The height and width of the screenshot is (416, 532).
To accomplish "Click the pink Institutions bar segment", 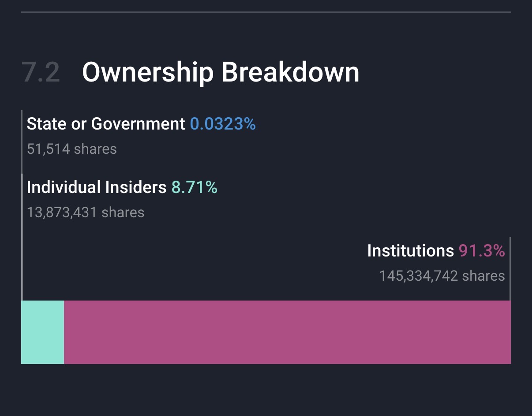I will click(x=287, y=332).
